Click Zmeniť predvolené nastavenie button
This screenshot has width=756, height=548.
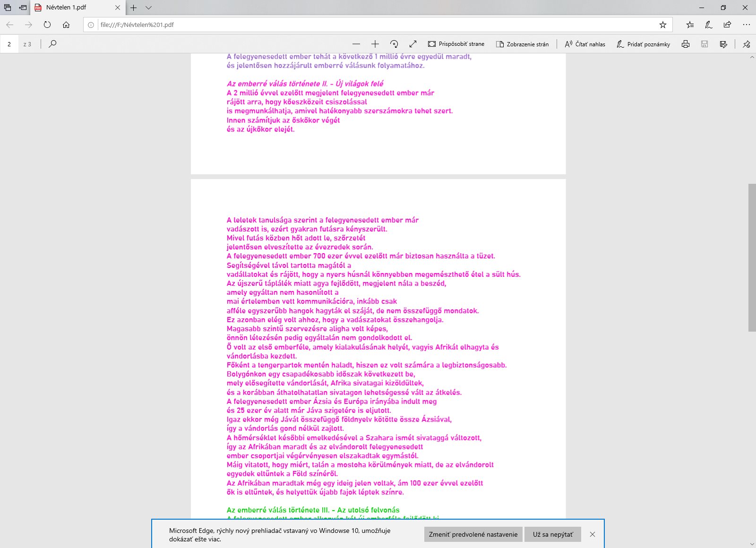[x=473, y=534]
